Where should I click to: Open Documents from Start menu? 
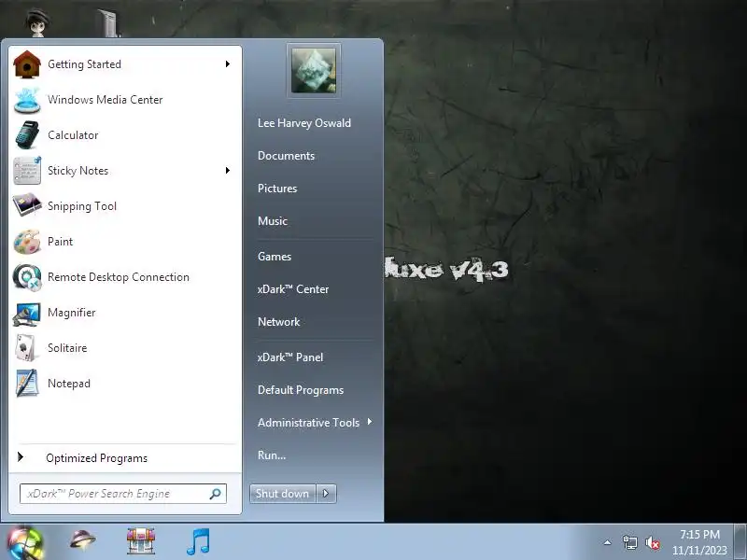pos(286,156)
